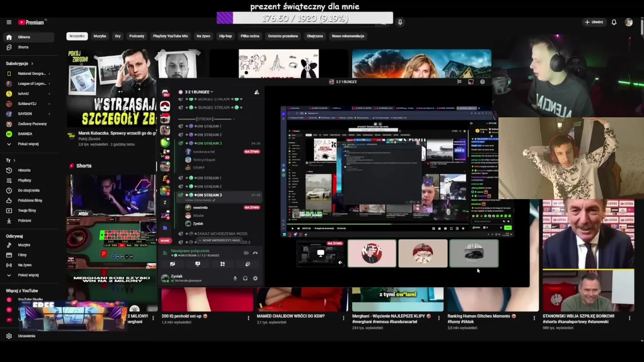
Task: Open Do obejrzenia watch later list
Action: (28, 191)
